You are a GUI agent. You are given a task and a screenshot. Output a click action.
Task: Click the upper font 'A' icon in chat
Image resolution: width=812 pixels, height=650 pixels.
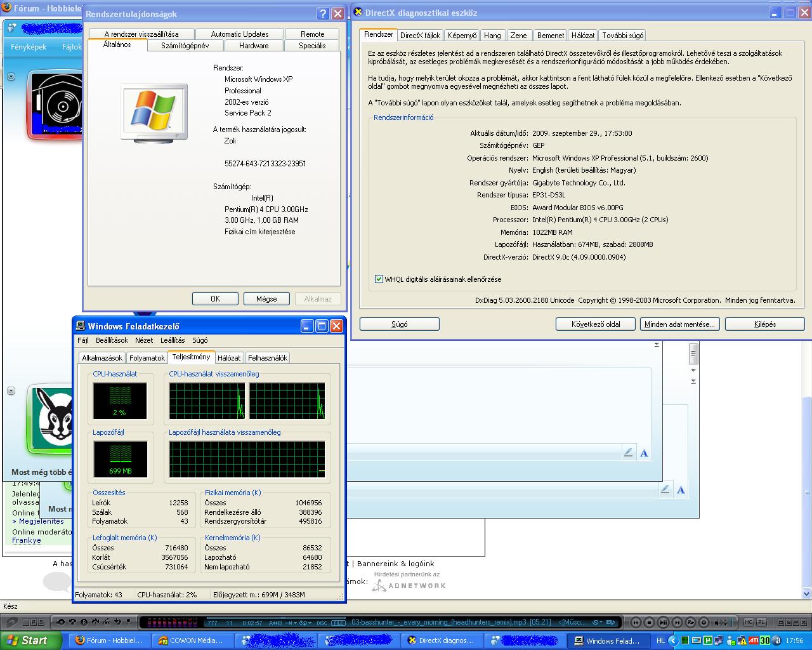click(x=644, y=453)
